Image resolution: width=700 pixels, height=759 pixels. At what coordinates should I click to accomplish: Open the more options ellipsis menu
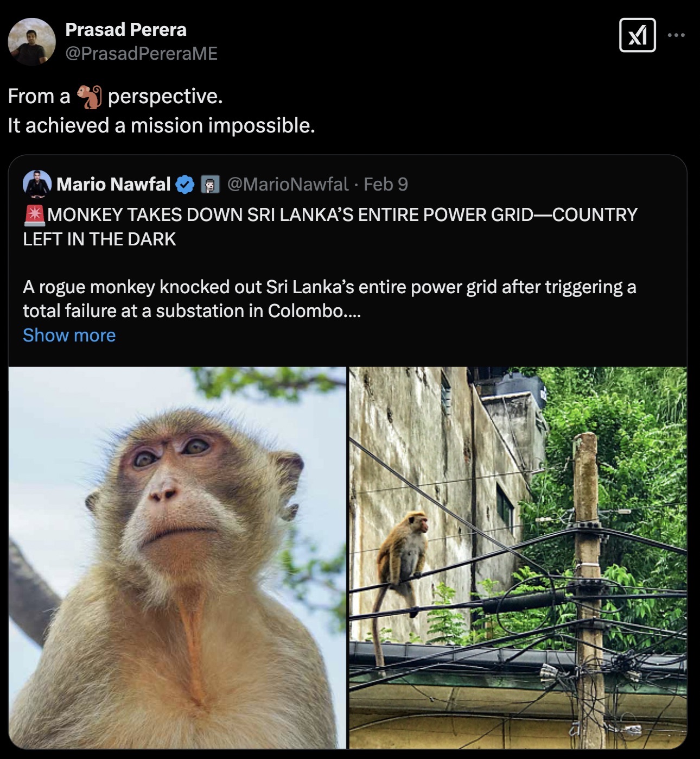pos(676,36)
